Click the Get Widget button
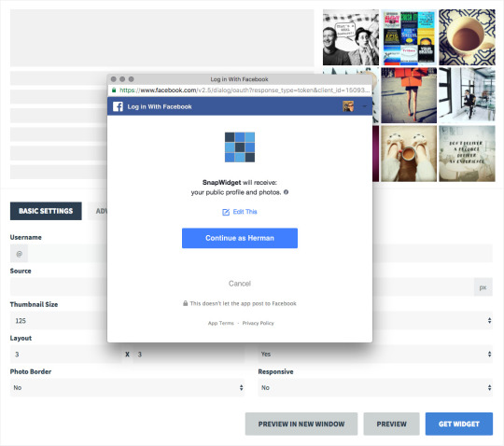 [x=459, y=424]
